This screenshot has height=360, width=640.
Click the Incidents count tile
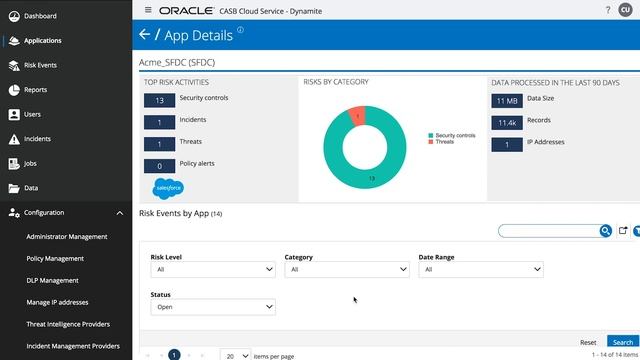160,122
